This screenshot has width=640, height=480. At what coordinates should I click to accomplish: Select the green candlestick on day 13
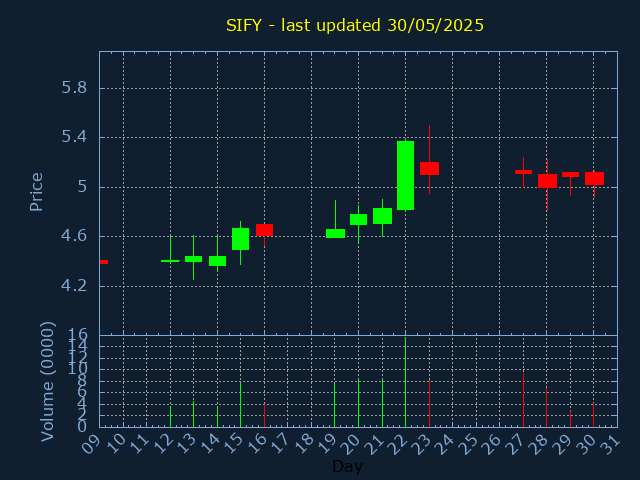pyautogui.click(x=193, y=259)
